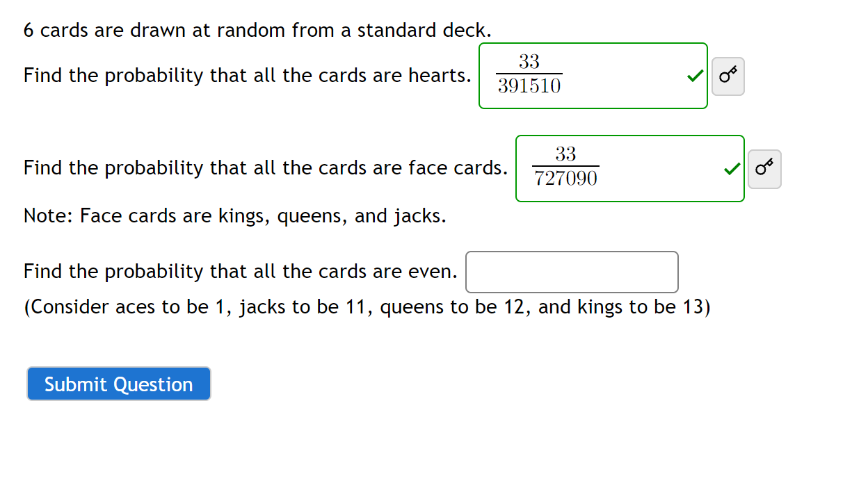Click the empty answer box for even cards
Screen dimensions: 868x483
click(x=572, y=272)
